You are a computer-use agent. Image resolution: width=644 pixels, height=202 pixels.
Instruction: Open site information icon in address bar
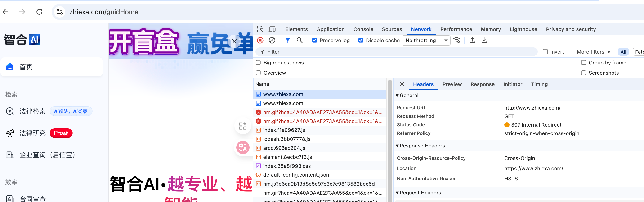coord(59,12)
